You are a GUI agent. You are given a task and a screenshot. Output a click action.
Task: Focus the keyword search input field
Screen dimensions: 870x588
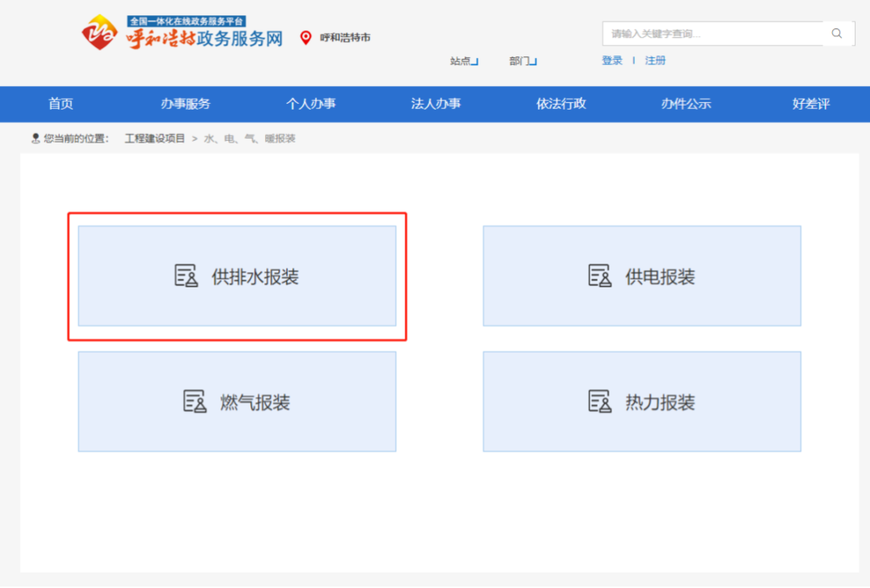713,34
